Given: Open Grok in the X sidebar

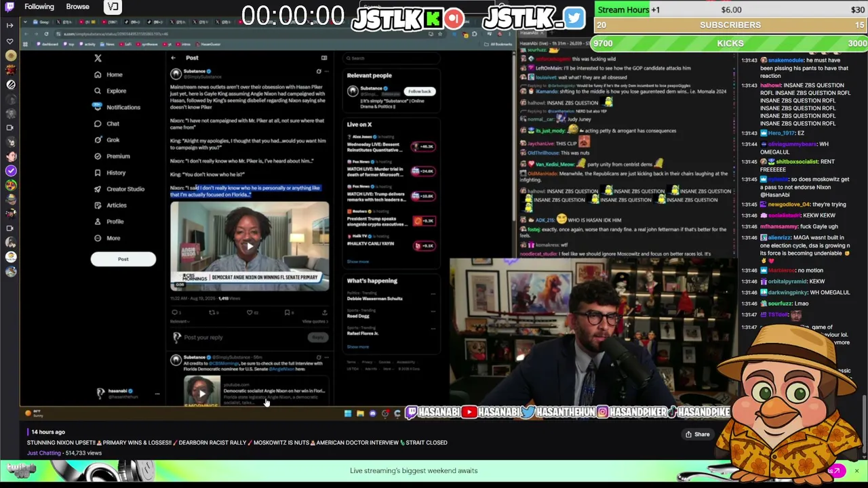Looking at the screenshot, I should coord(107,140).
